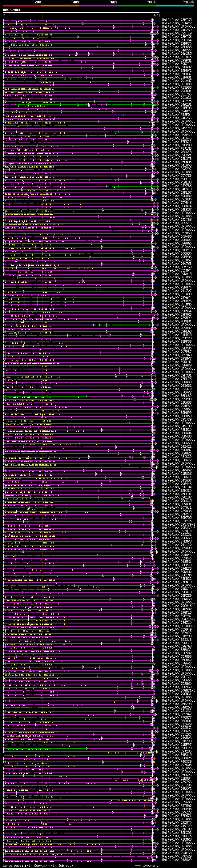This screenshot has width=197, height=868.
Task: Select hit label UniRef100_B9RPC0
Action: pyautogui.click(x=177, y=43)
